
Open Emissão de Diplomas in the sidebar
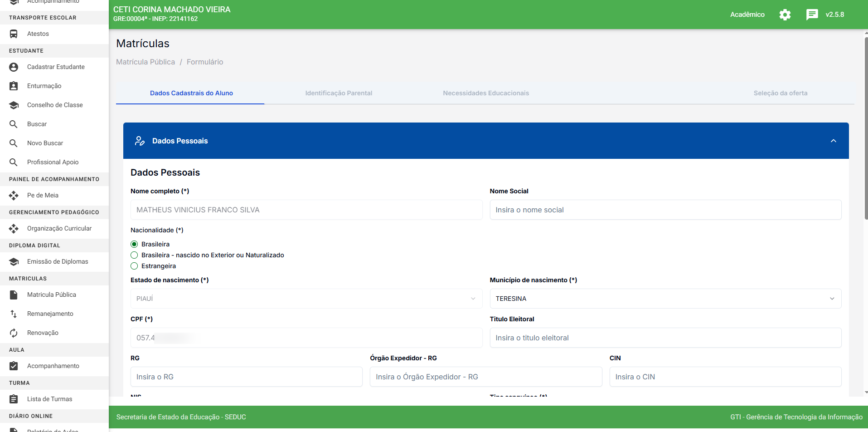58,261
